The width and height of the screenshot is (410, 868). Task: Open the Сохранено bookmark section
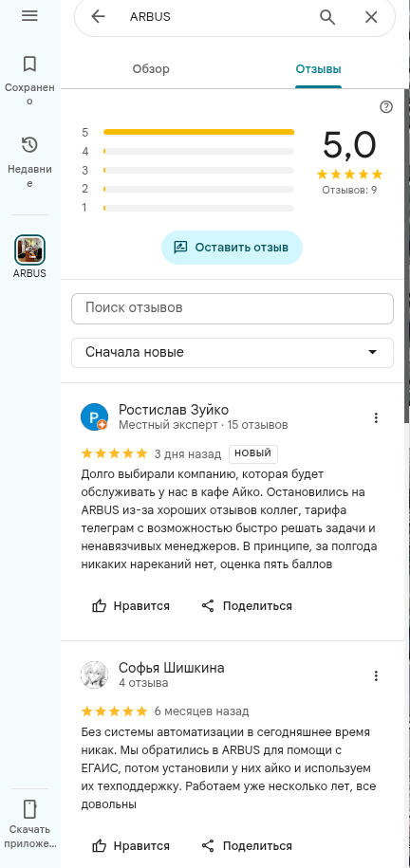point(29,81)
